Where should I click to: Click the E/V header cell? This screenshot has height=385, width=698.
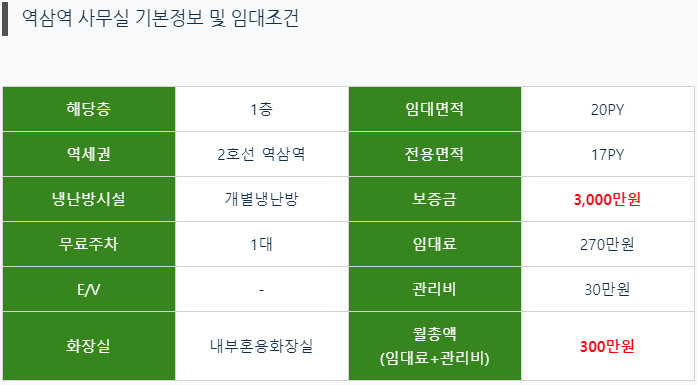[x=89, y=289]
